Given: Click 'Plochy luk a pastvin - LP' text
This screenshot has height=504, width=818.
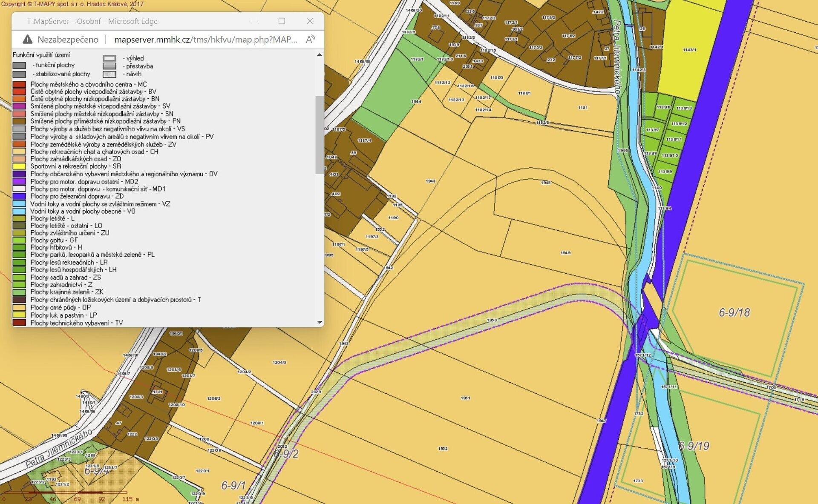Looking at the screenshot, I should pos(63,315).
